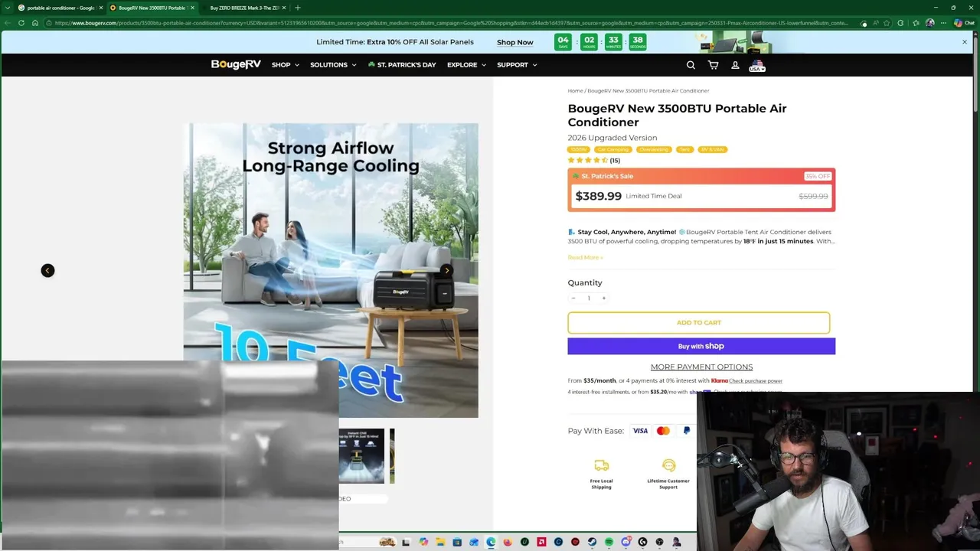The height and width of the screenshot is (551, 980).
Task: Open Firefox in the taskbar
Action: 508,542
